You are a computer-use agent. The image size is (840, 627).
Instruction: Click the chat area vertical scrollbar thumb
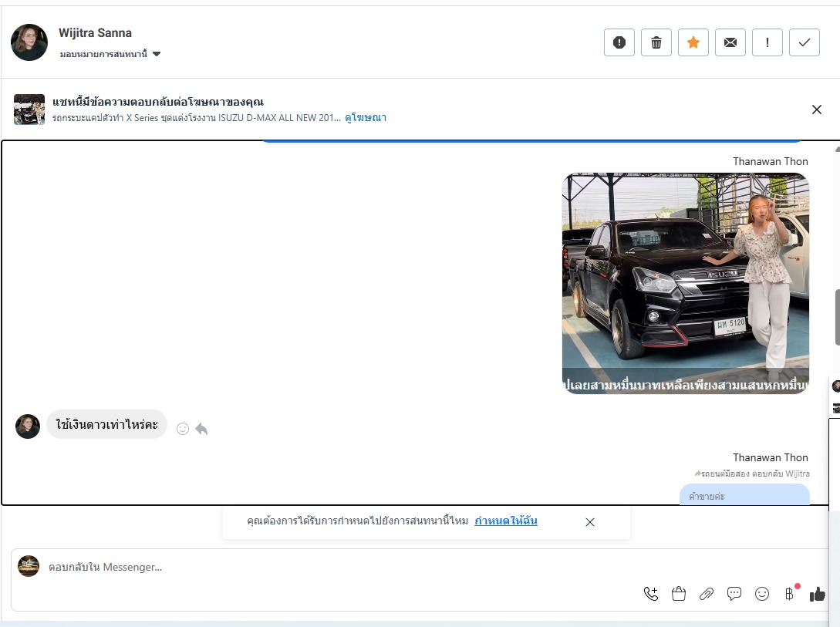pos(838,318)
